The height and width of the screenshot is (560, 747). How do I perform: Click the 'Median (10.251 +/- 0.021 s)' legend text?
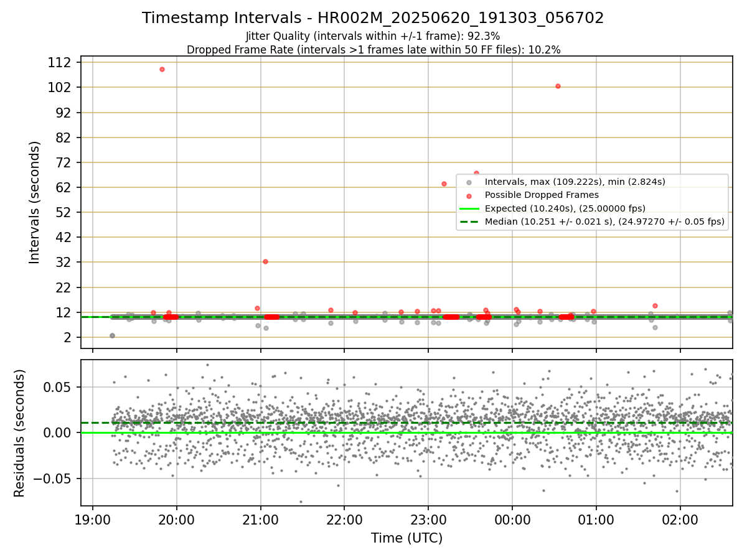click(x=604, y=222)
